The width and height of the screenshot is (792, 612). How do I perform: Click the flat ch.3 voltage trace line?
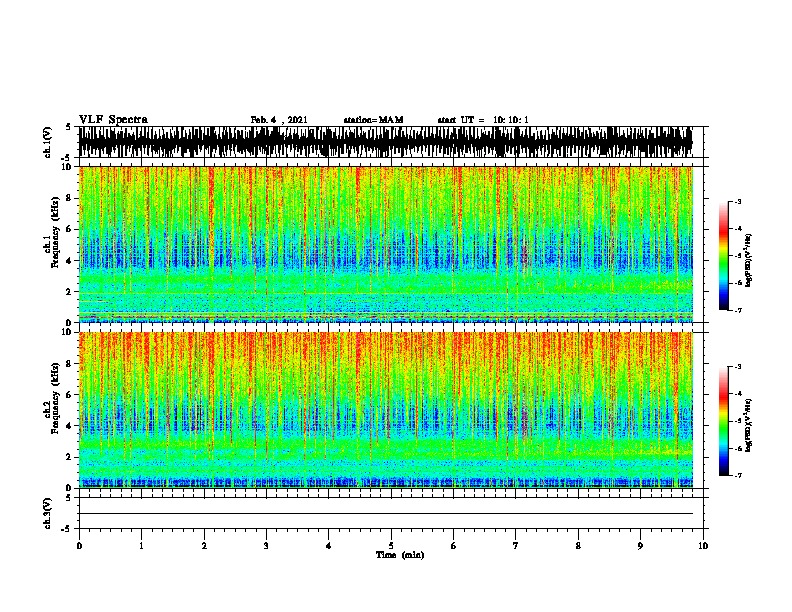point(386,514)
